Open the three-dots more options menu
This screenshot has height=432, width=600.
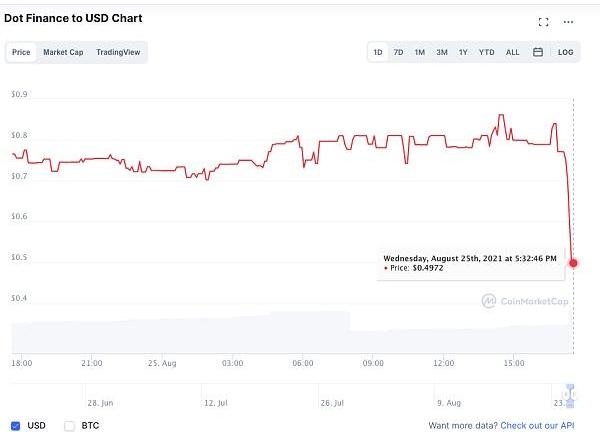pyautogui.click(x=569, y=21)
